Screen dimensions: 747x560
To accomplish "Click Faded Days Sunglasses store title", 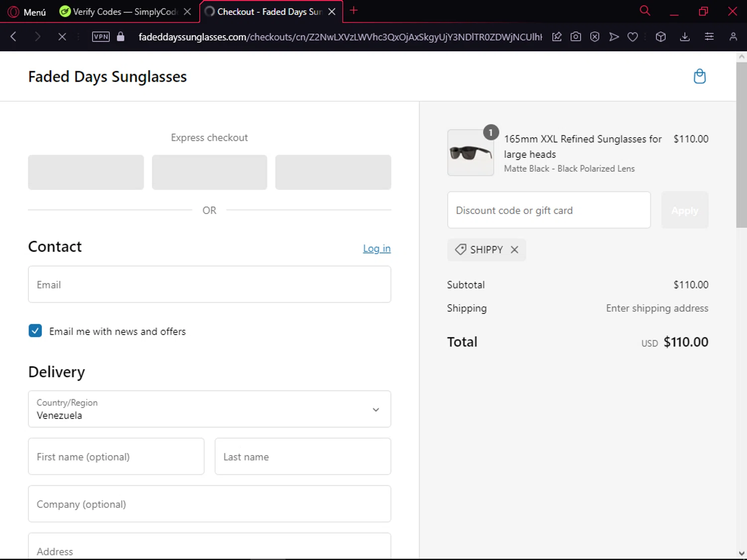I will 108,77.
